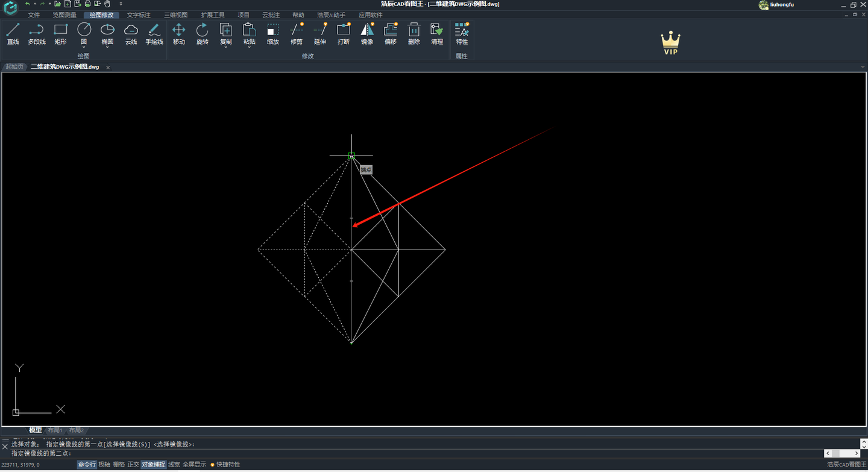Click the new file icon in quick access bar
The image size is (868, 472).
click(68, 4)
